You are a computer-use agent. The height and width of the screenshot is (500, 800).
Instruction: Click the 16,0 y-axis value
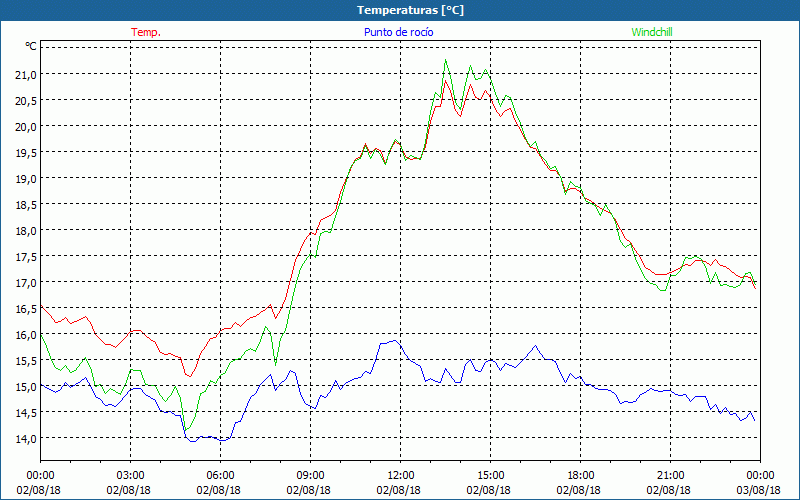(26, 335)
